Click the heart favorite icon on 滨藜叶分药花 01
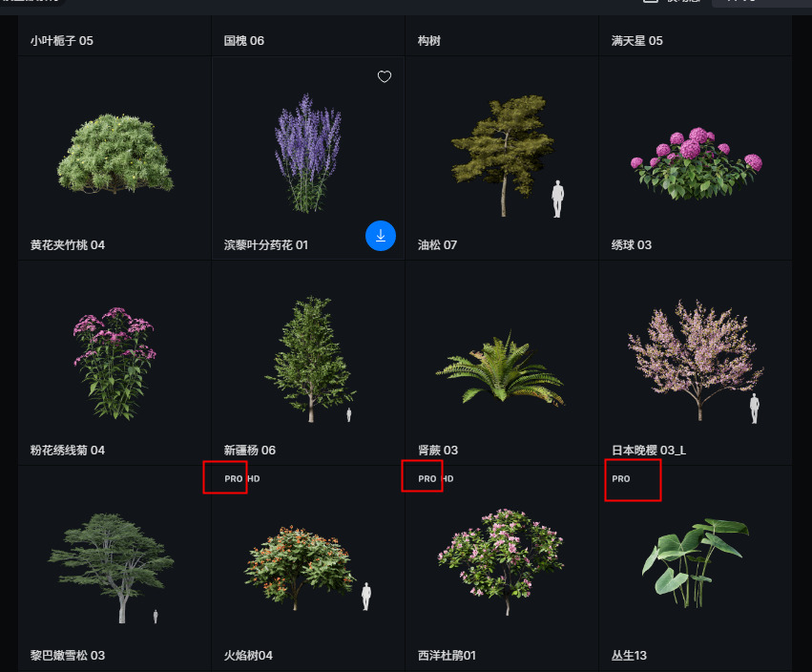 click(x=385, y=77)
